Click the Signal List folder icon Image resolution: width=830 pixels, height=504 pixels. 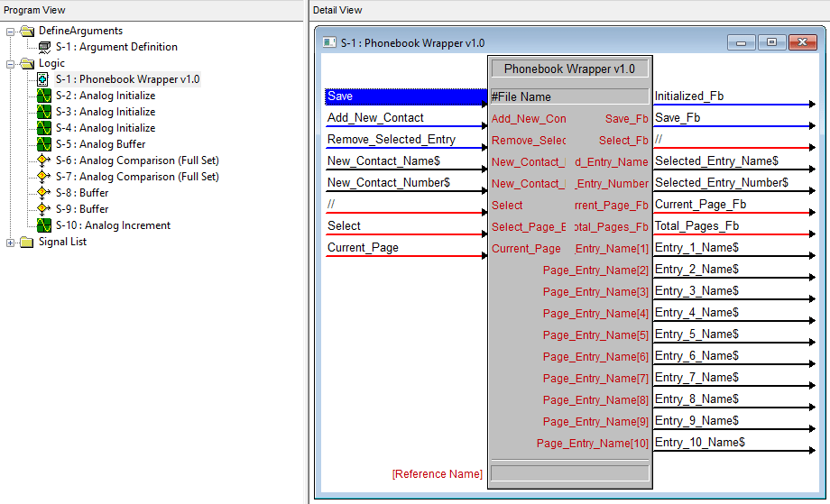pyautogui.click(x=26, y=242)
